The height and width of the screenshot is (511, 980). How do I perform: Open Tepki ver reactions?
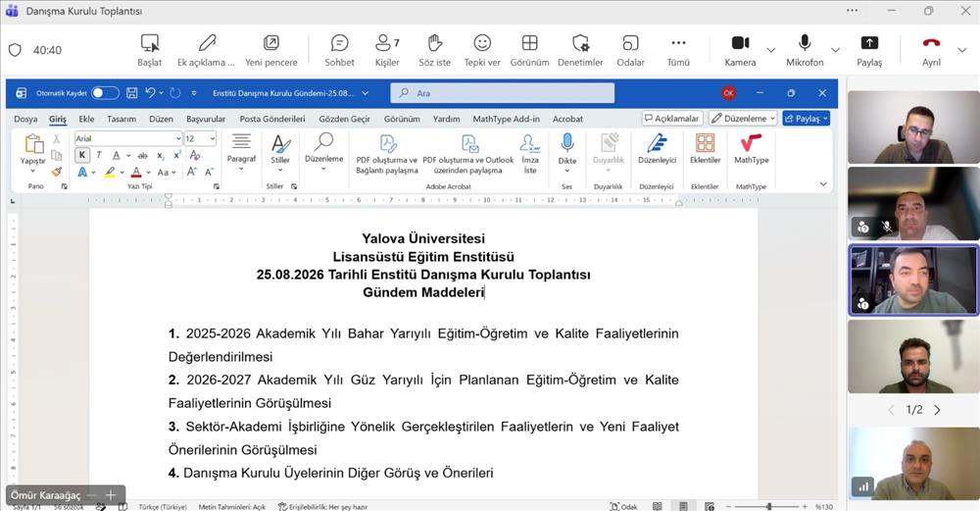click(482, 50)
